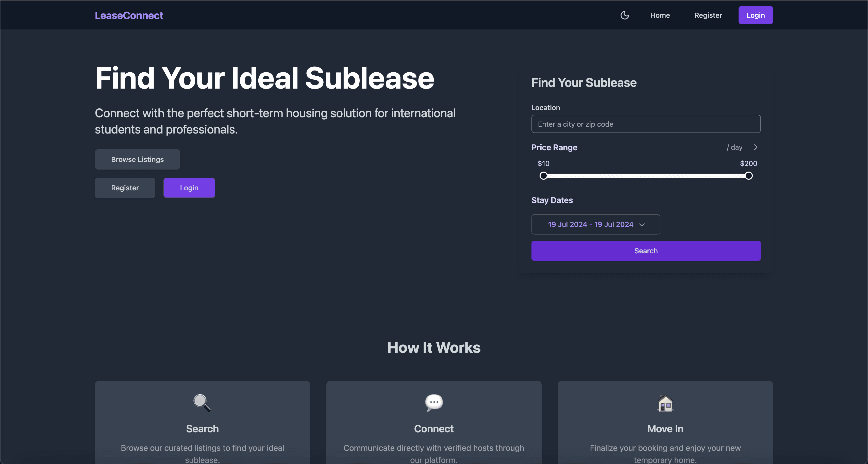Screen dimensions: 868x464
Task: Click the middle of the price range track
Action: pyautogui.click(x=646, y=176)
